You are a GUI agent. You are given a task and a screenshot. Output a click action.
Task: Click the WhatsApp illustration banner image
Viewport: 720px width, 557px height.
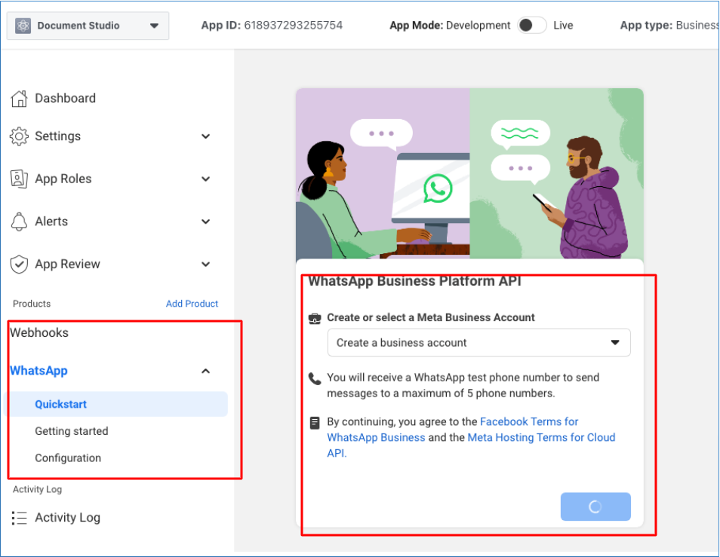click(x=470, y=174)
